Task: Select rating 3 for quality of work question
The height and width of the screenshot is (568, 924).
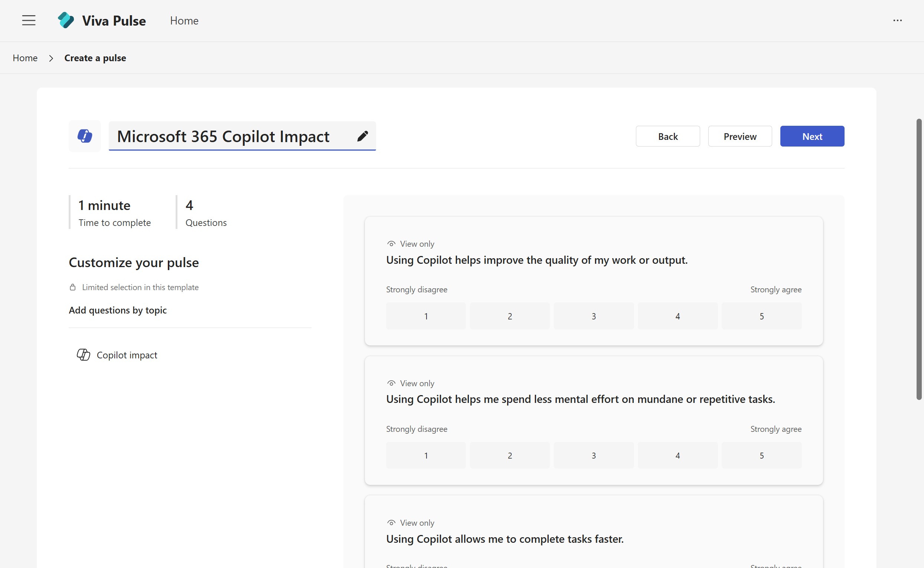Action: (x=594, y=316)
